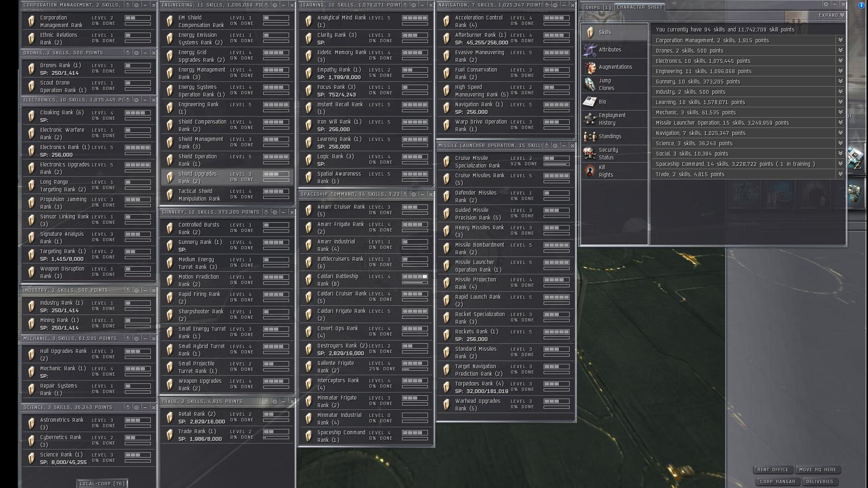This screenshot has width=868, height=488.
Task: Select the Iron Will skill book icon
Action: (x=308, y=125)
